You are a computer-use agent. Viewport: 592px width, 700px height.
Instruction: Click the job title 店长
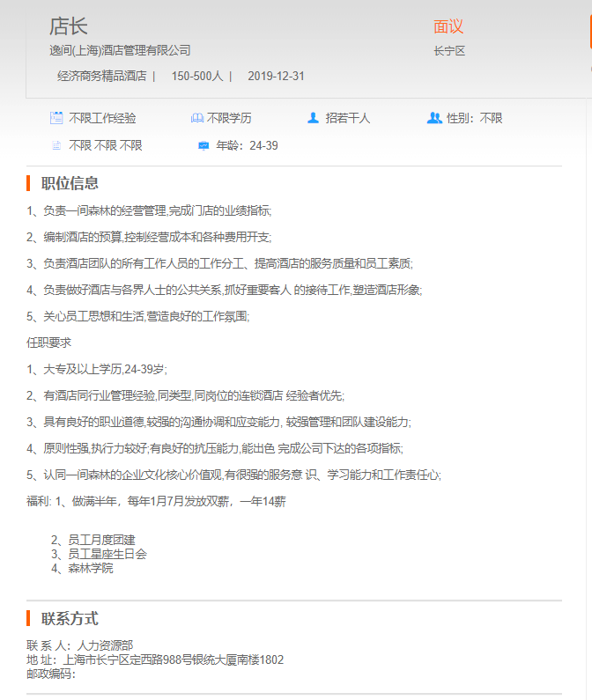tap(69, 26)
